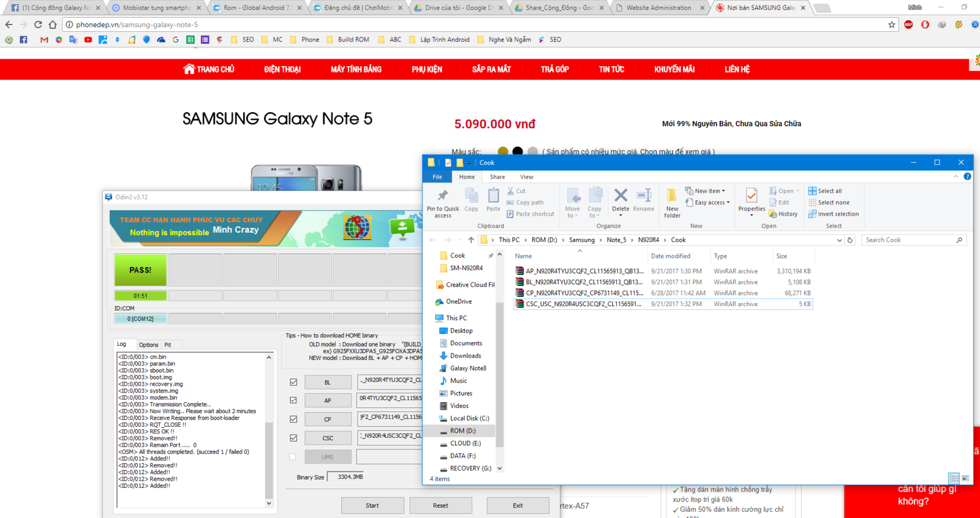Click the Rename icon in Organize group

(x=643, y=201)
